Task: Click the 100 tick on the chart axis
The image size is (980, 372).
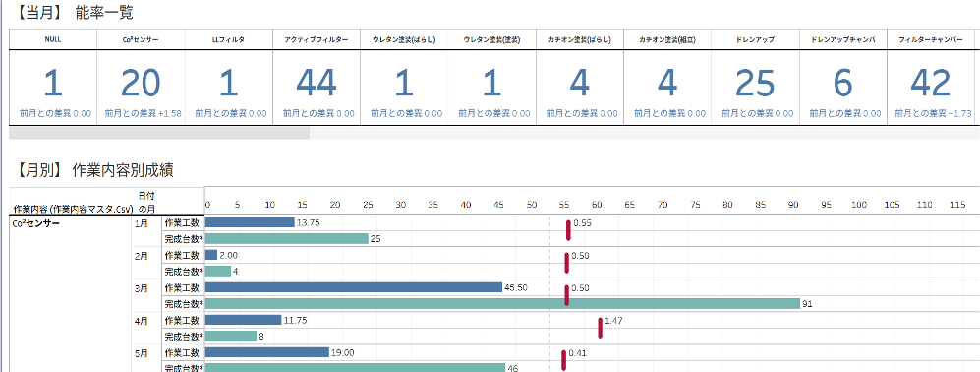Action: [x=859, y=205]
